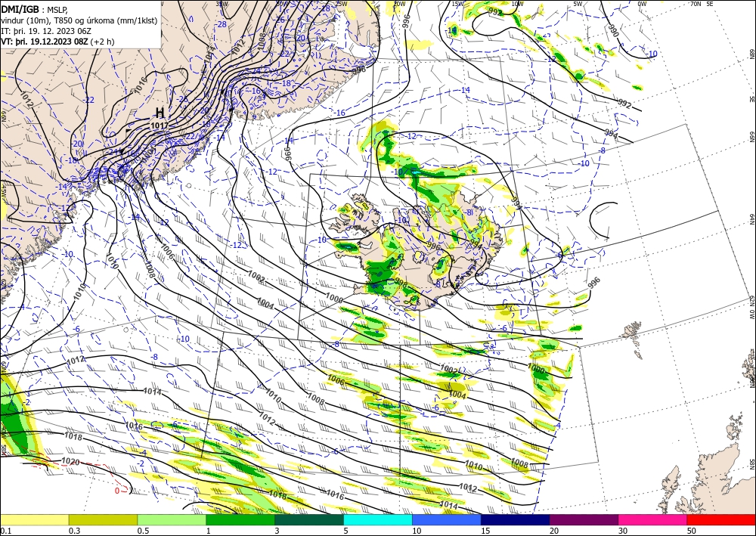The image size is (756, 536).
Task: Click the purple 20–30 mm legend swatch
Action: tap(584, 519)
